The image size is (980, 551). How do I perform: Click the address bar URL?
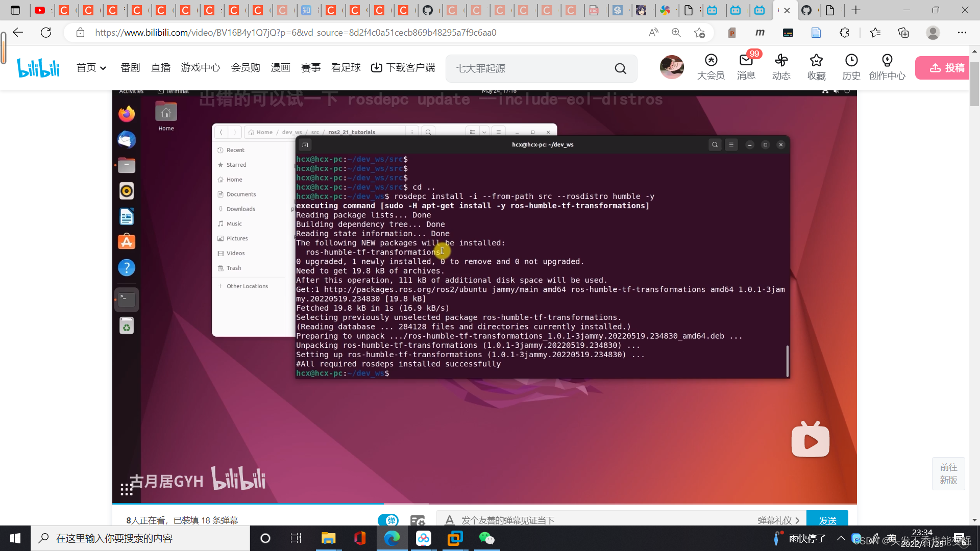tap(296, 33)
